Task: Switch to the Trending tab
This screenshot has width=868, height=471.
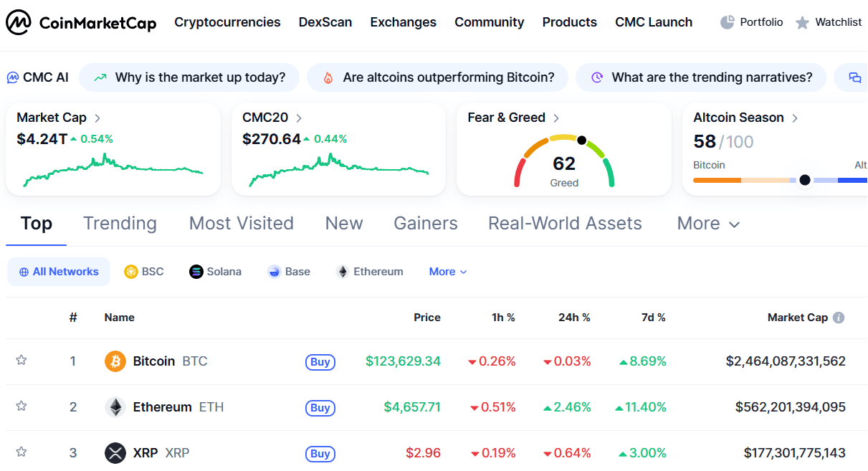Action: coord(120,224)
